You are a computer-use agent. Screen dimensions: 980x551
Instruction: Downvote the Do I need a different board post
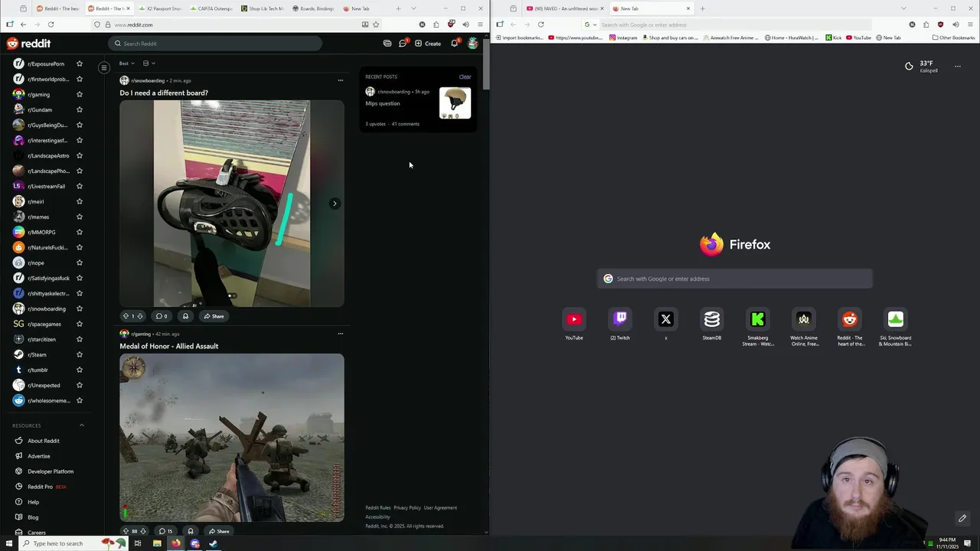point(139,316)
